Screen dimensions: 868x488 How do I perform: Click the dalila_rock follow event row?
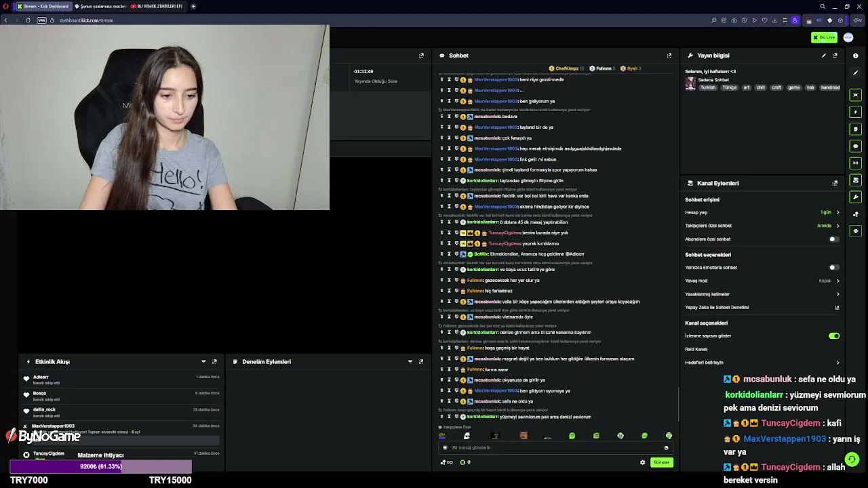click(x=122, y=413)
